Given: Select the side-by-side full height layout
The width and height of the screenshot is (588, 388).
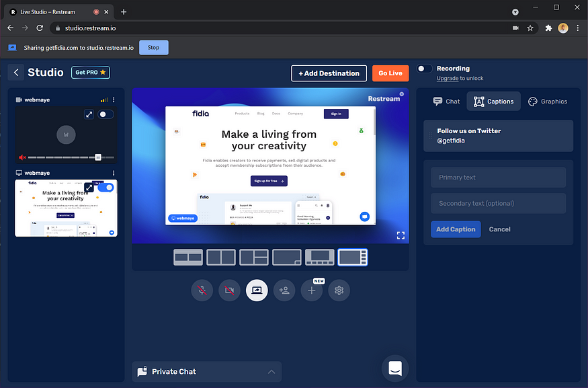Looking at the screenshot, I should click(221, 258).
